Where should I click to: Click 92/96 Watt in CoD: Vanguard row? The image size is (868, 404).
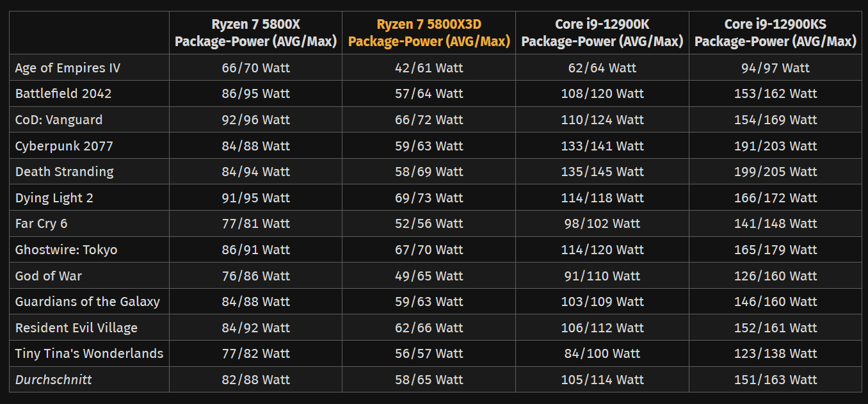pyautogui.click(x=256, y=120)
